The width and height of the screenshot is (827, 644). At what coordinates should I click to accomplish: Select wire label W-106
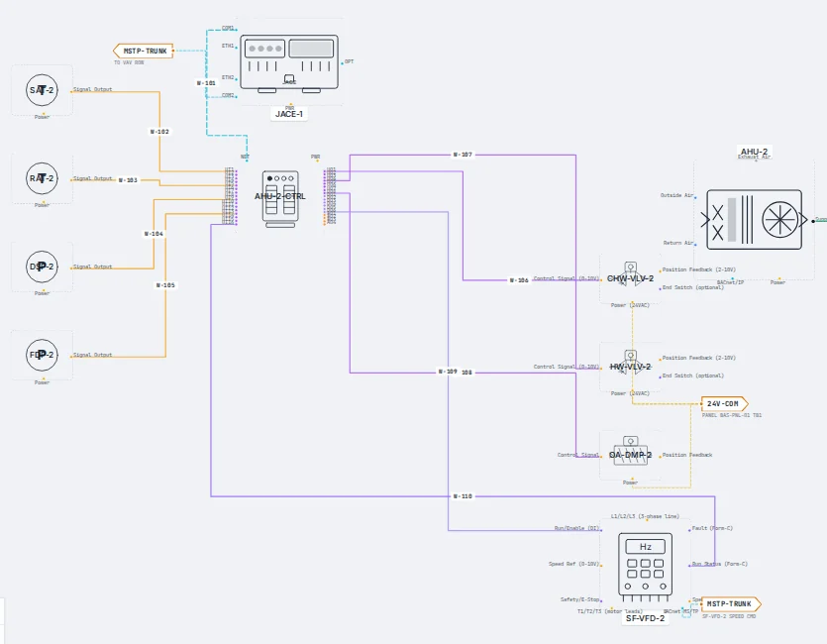coord(519,280)
